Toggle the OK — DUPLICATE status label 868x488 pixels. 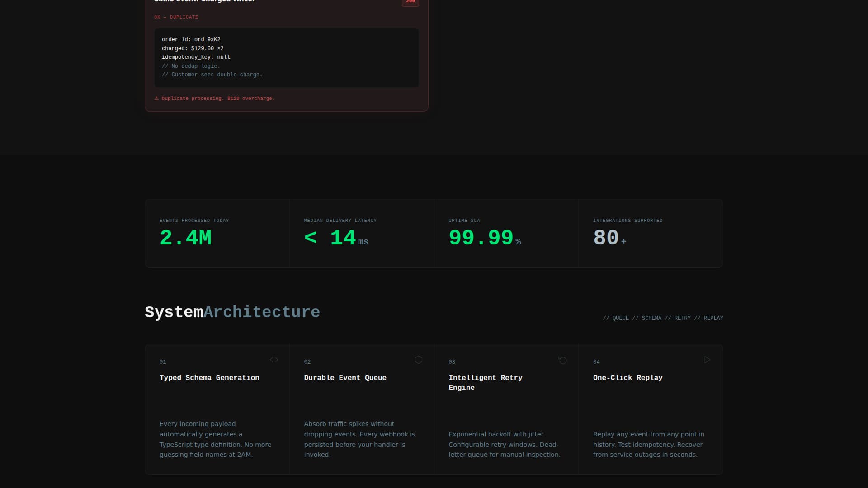pos(176,17)
